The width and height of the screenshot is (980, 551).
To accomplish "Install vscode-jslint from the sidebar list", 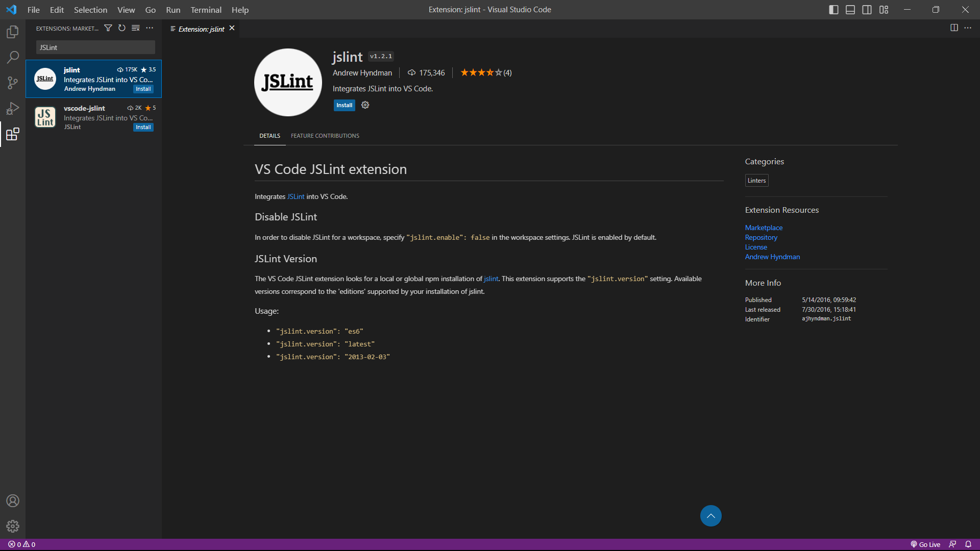I will 143,127.
